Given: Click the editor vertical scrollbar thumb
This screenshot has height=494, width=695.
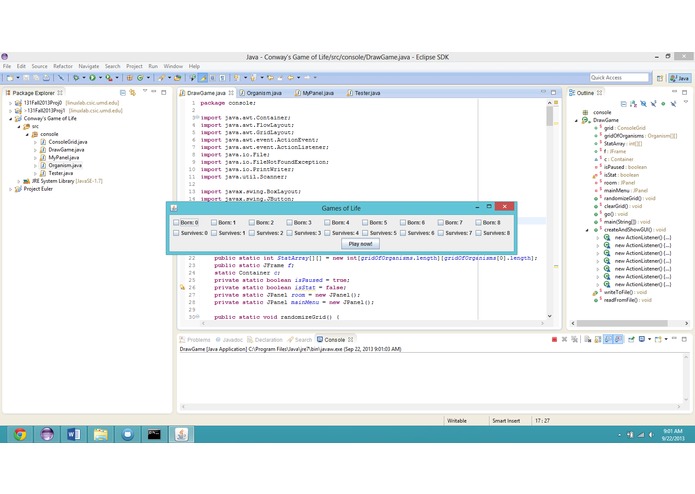Looking at the screenshot, I should [x=550, y=117].
